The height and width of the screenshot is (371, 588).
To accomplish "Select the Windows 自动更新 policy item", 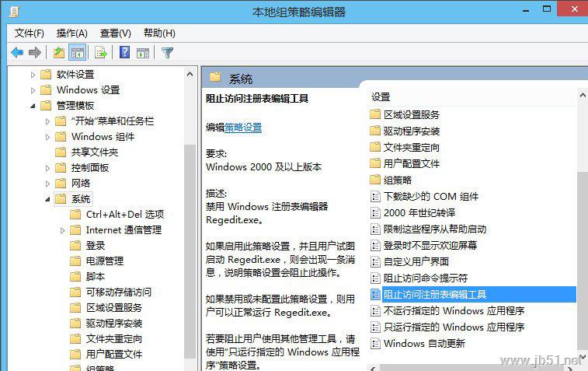I will tap(424, 343).
